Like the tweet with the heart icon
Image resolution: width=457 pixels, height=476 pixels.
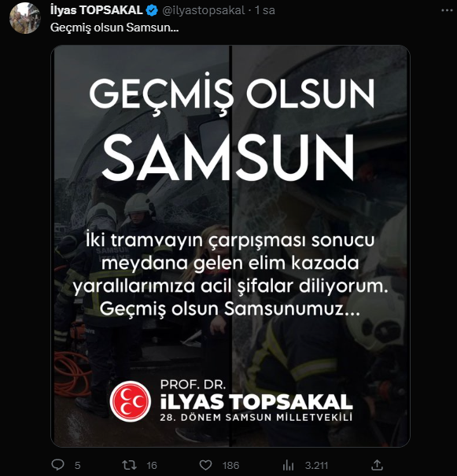click(205, 465)
